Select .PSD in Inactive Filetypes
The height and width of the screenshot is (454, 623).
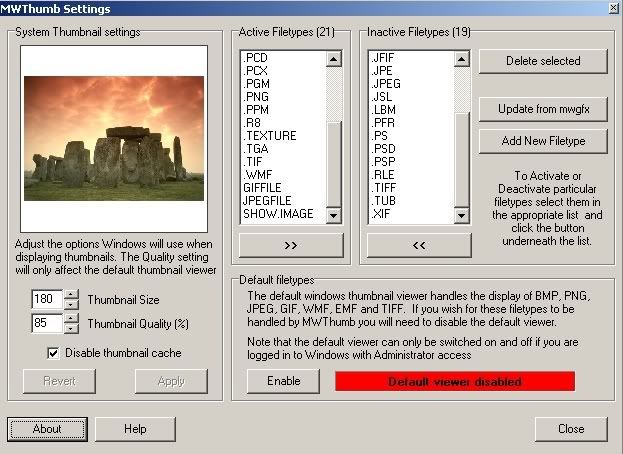[x=411, y=149]
